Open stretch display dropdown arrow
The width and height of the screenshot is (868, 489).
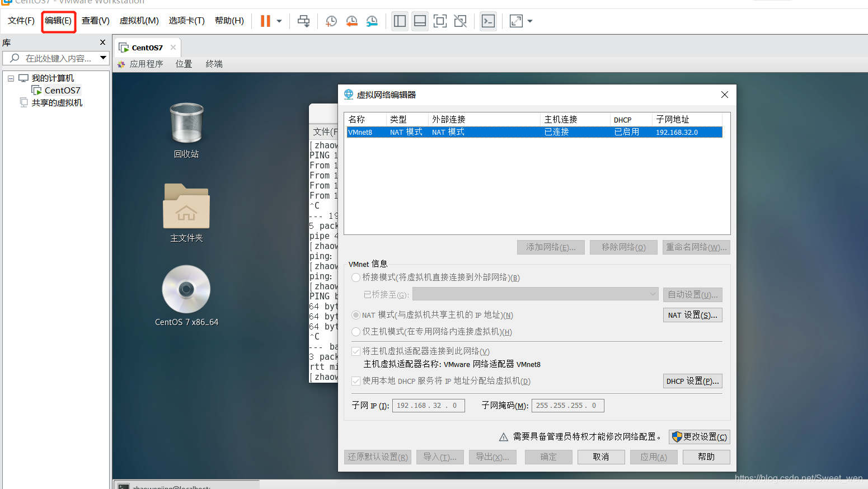[530, 21]
